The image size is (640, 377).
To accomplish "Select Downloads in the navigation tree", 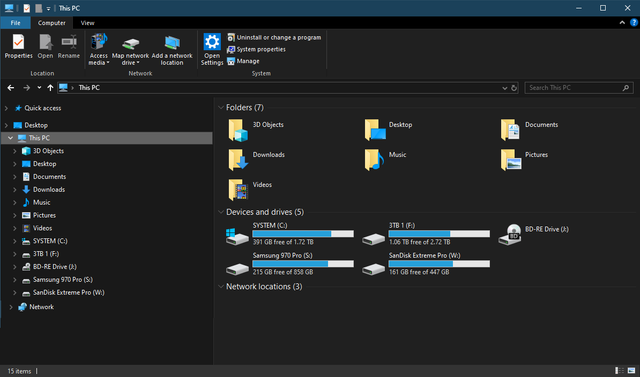I will (x=49, y=189).
